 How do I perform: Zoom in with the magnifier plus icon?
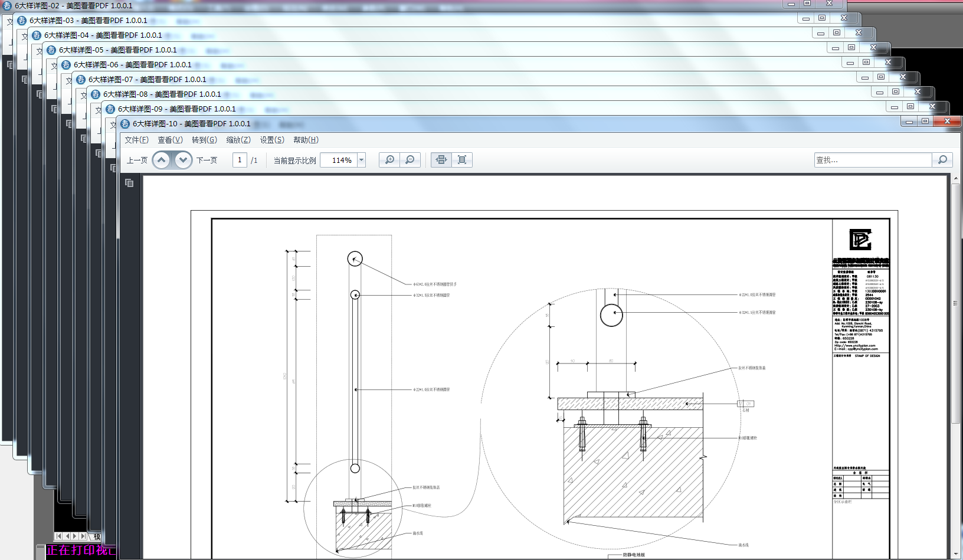pos(389,160)
